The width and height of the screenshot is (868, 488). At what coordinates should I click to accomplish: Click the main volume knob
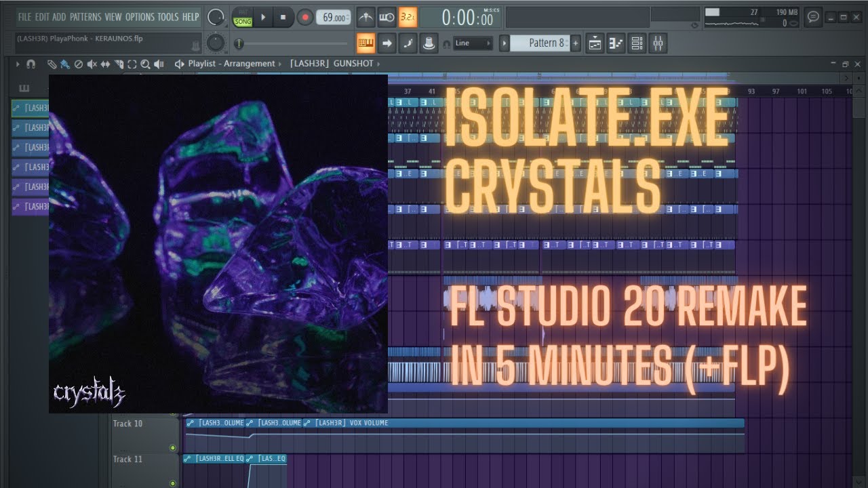point(216,17)
